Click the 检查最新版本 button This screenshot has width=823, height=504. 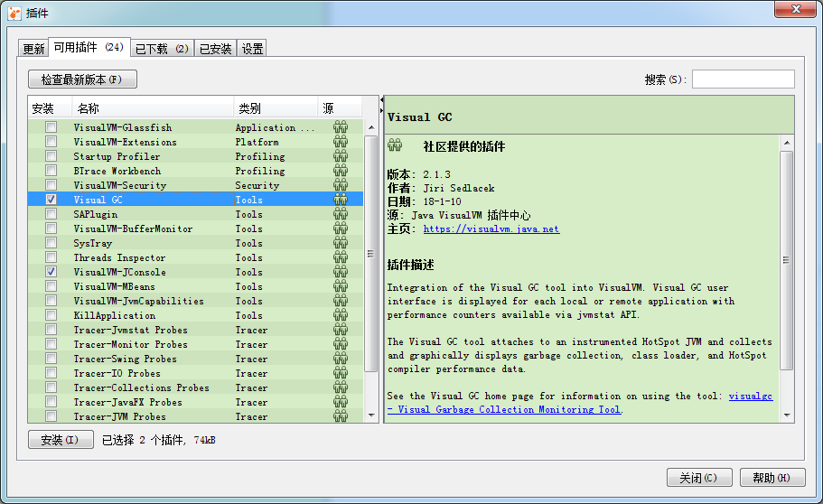pos(82,79)
